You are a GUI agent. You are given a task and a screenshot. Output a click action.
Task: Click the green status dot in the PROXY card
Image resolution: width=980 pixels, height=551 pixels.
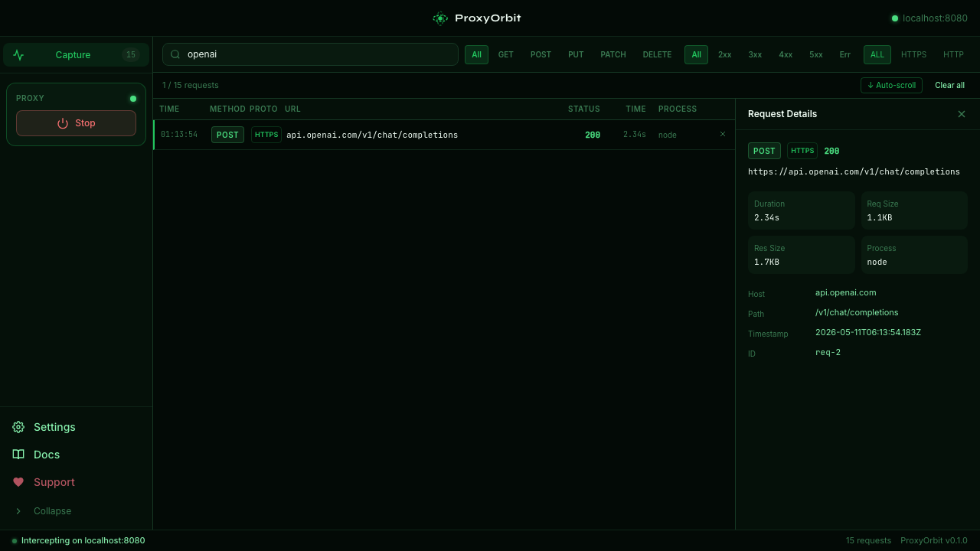coord(133,99)
